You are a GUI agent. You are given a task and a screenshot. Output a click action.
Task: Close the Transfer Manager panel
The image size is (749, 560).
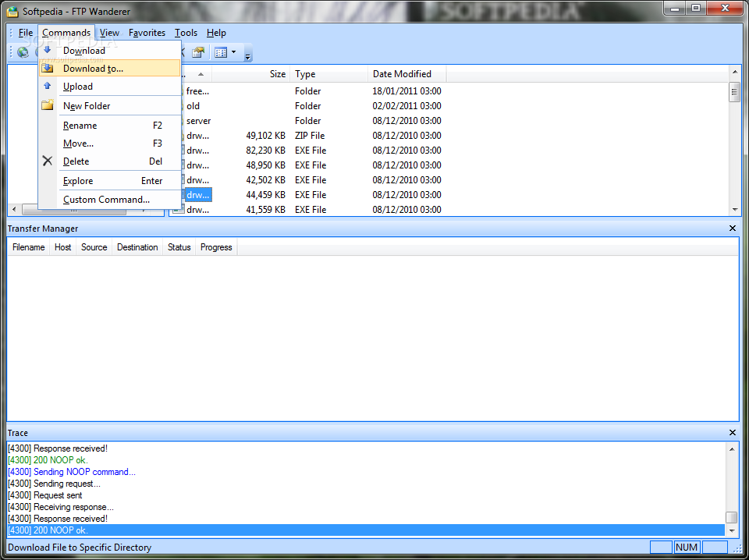tap(733, 229)
